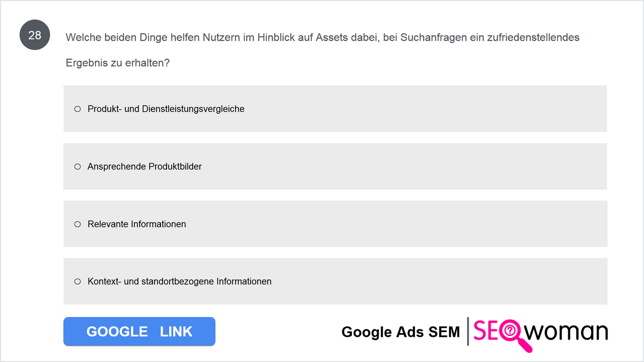The height and width of the screenshot is (362, 644).
Task: Click the 'Produkt- und Dienstleistungsvergleiche' answer text
Action: click(x=166, y=109)
